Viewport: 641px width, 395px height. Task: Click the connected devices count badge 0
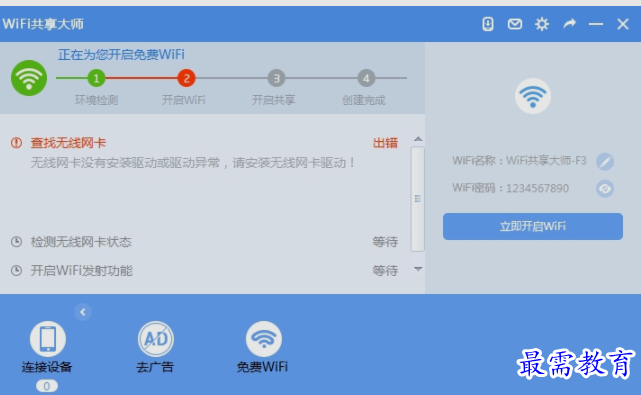(x=47, y=386)
